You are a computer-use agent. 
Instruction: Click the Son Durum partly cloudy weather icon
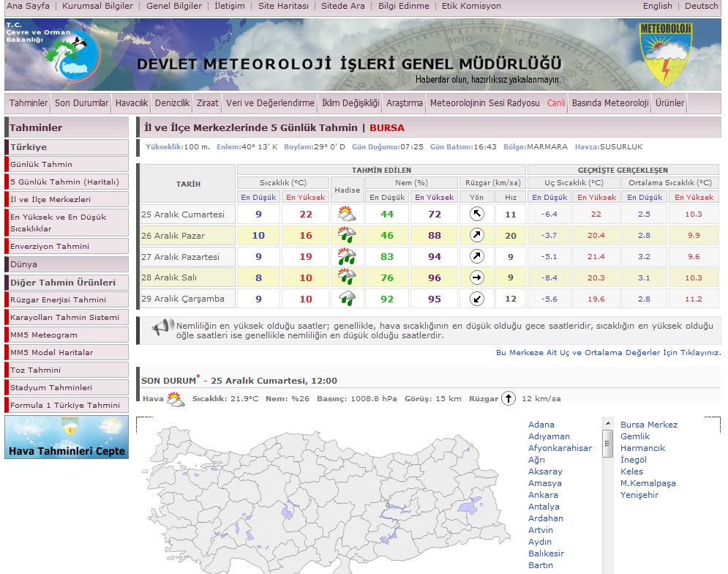pos(176,399)
